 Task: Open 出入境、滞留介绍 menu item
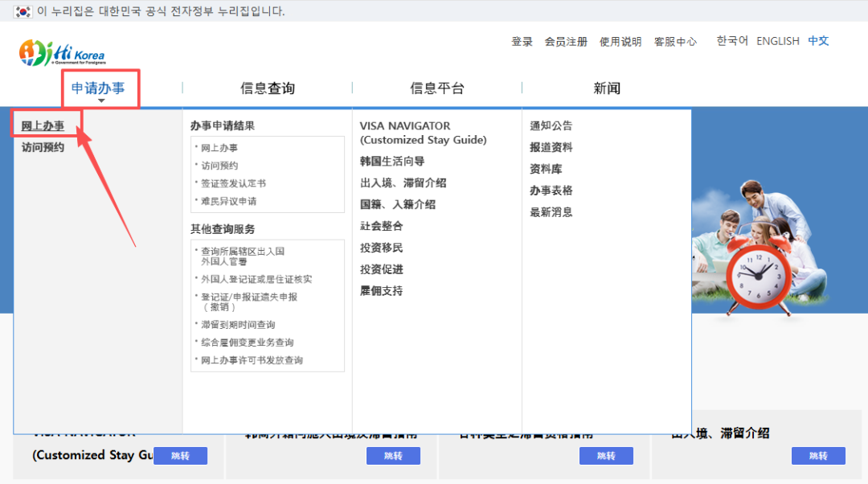pyautogui.click(x=403, y=183)
